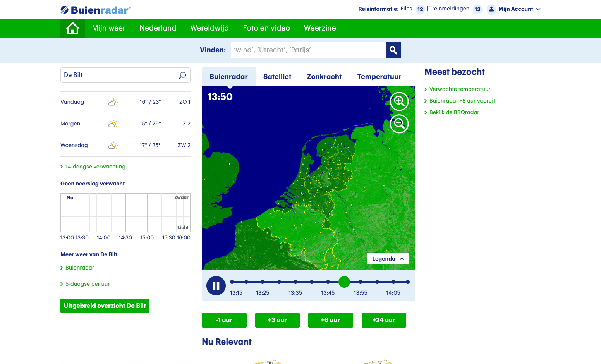
Task: Open the Mijn weer menu
Action: (109, 28)
